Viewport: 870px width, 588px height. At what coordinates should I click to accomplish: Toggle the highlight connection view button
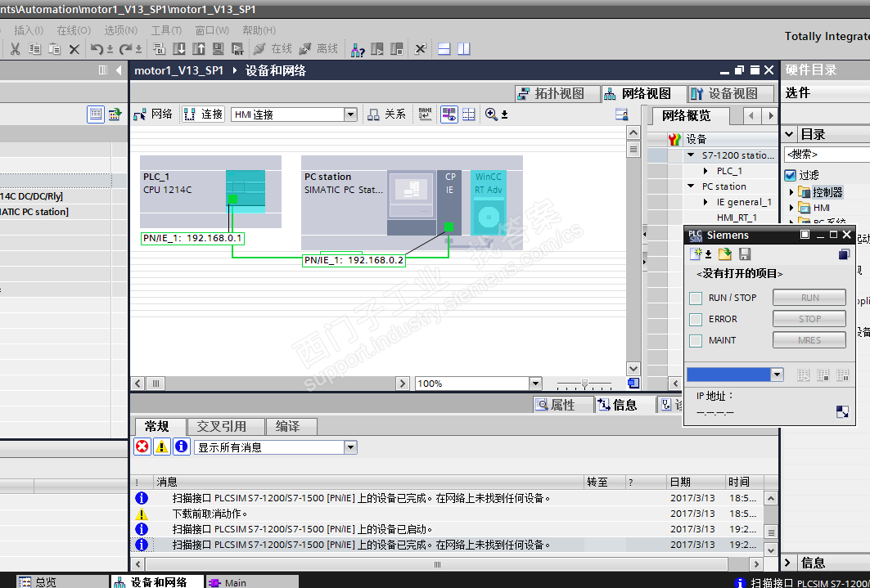coord(449,114)
